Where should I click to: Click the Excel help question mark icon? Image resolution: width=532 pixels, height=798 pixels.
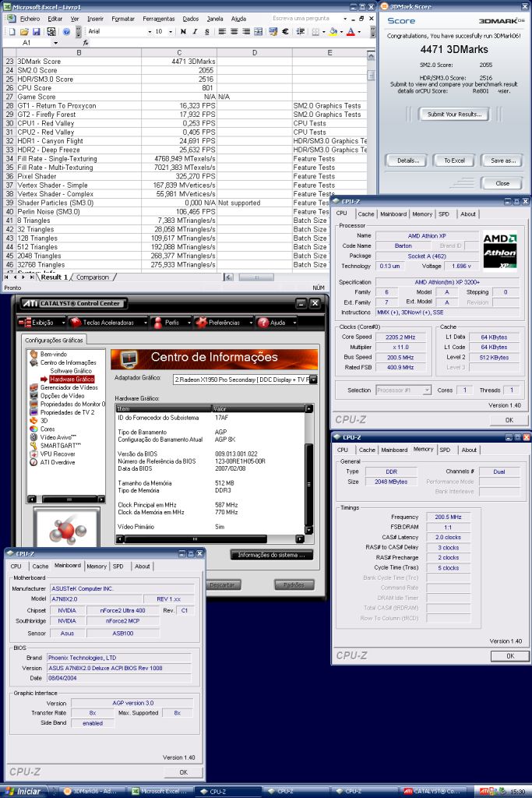coord(66,31)
